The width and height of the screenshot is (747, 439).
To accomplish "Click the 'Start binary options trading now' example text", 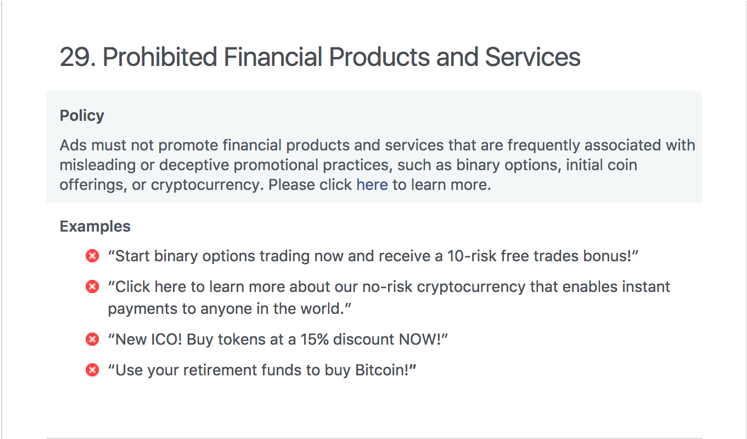I will 373,256.
